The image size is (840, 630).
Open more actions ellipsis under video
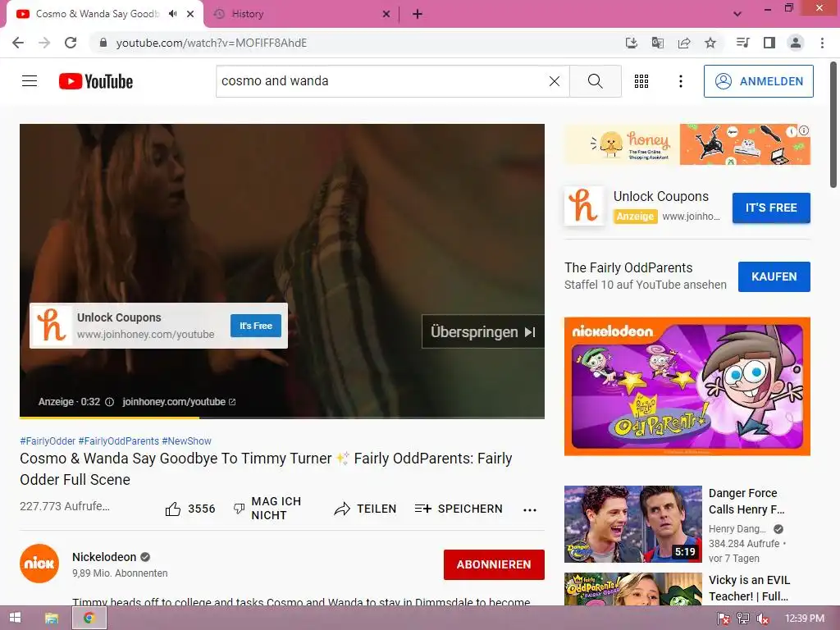point(530,509)
